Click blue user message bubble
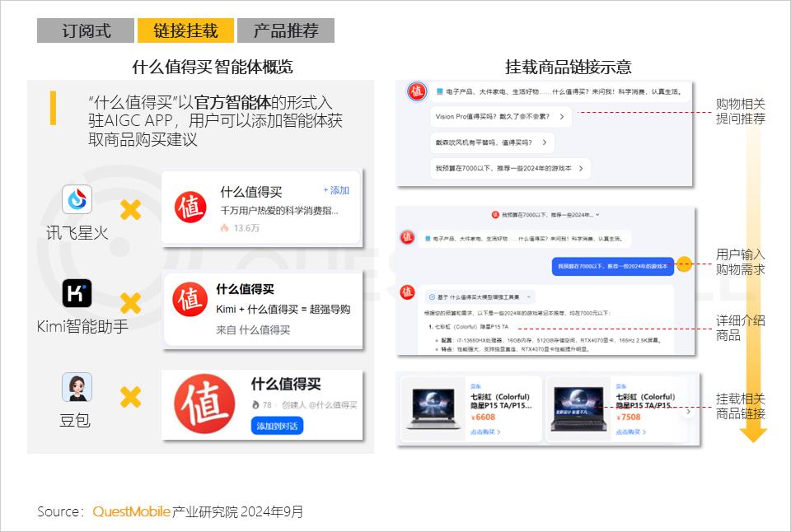The height and width of the screenshot is (532, 791). pyautogui.click(x=613, y=266)
